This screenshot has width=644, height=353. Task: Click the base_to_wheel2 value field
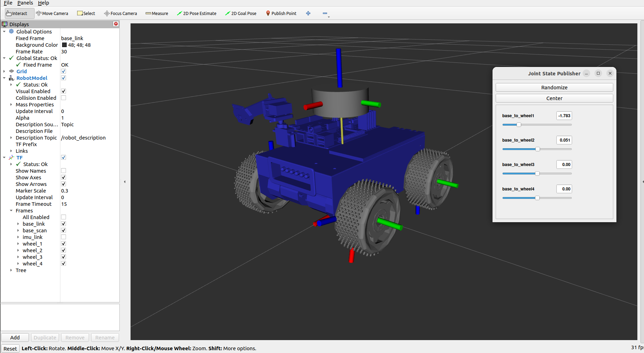(x=564, y=140)
